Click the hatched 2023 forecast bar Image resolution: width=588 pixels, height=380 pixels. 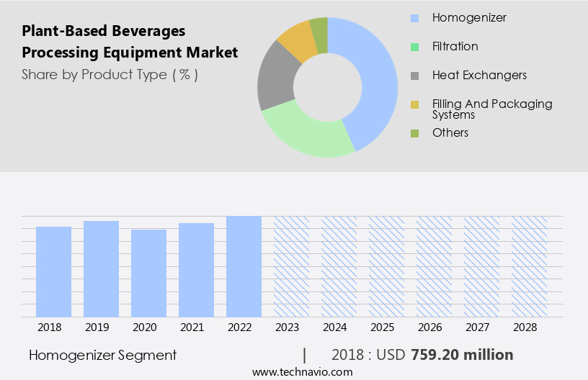click(291, 266)
